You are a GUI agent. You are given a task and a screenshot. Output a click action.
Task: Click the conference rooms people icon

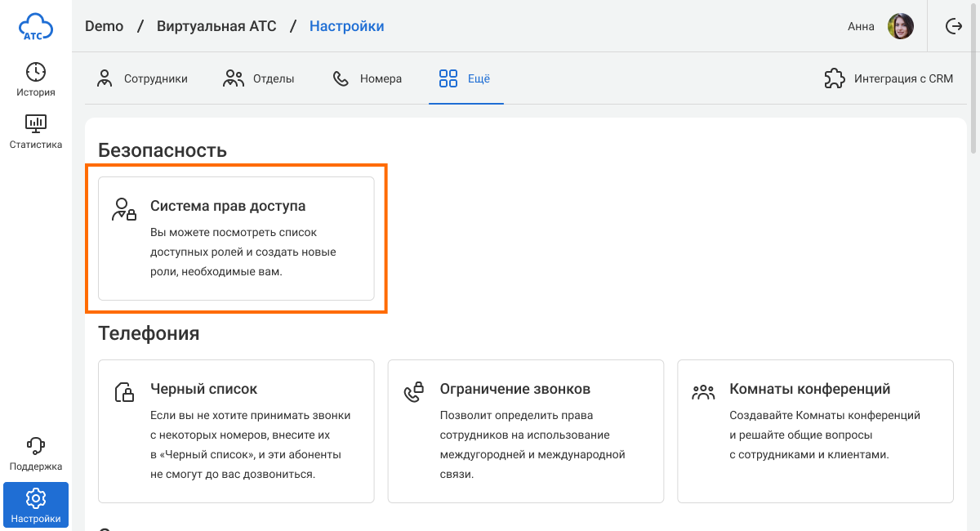pyautogui.click(x=703, y=392)
